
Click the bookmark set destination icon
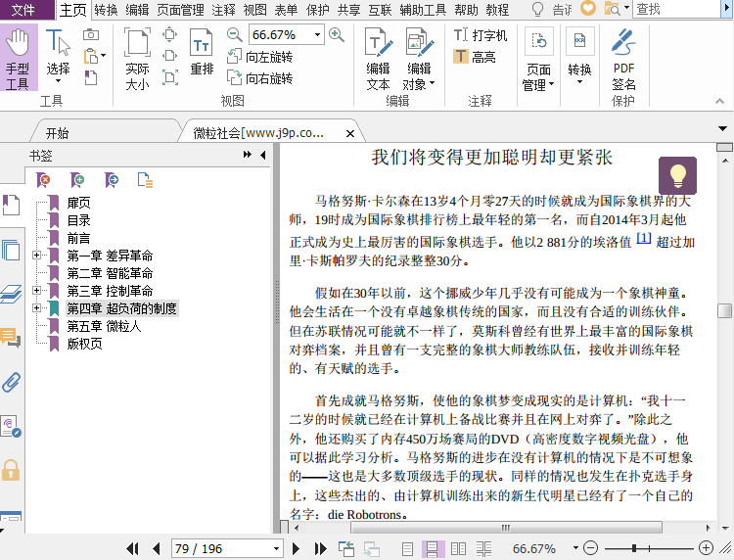click(112, 180)
